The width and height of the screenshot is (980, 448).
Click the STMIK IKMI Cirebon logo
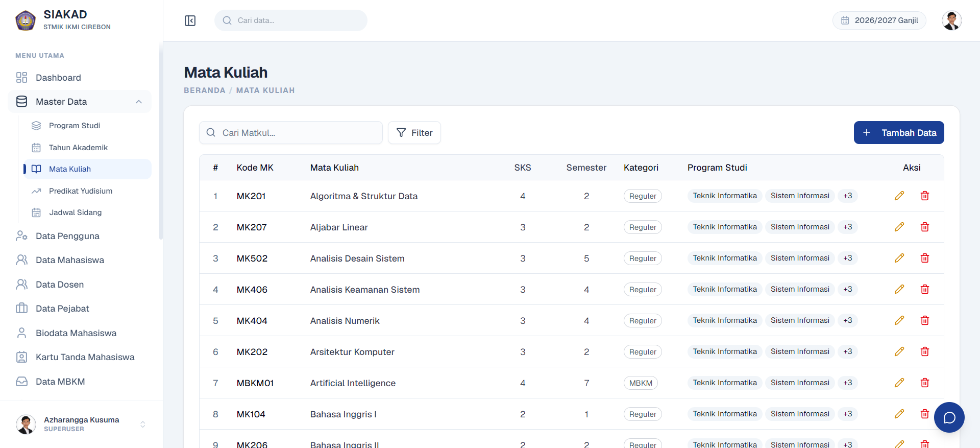pos(26,20)
